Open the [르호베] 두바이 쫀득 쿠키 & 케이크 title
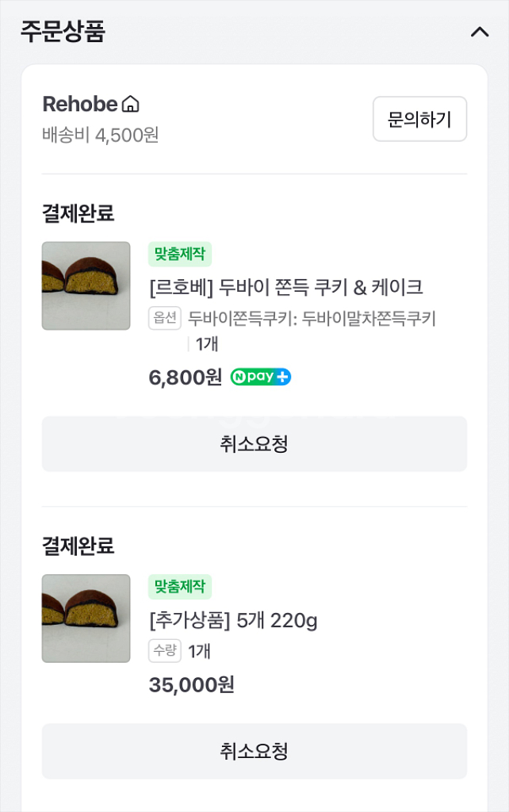The image size is (509, 812). coord(286,286)
